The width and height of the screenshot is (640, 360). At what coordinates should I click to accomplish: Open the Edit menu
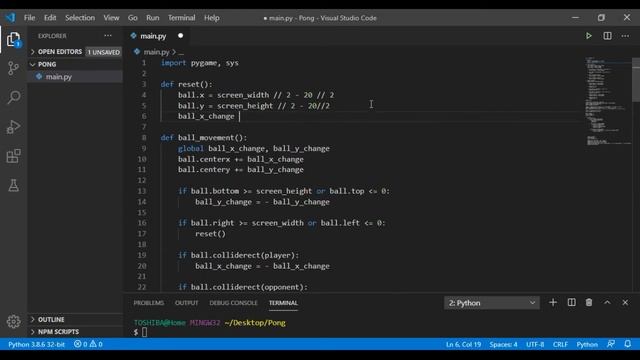(x=50, y=18)
